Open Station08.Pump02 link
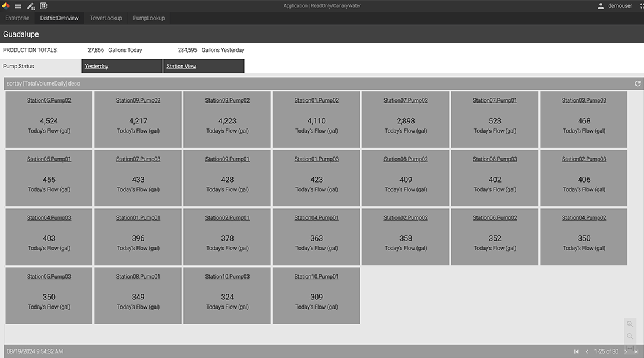This screenshot has width=644, height=358. click(x=405, y=159)
